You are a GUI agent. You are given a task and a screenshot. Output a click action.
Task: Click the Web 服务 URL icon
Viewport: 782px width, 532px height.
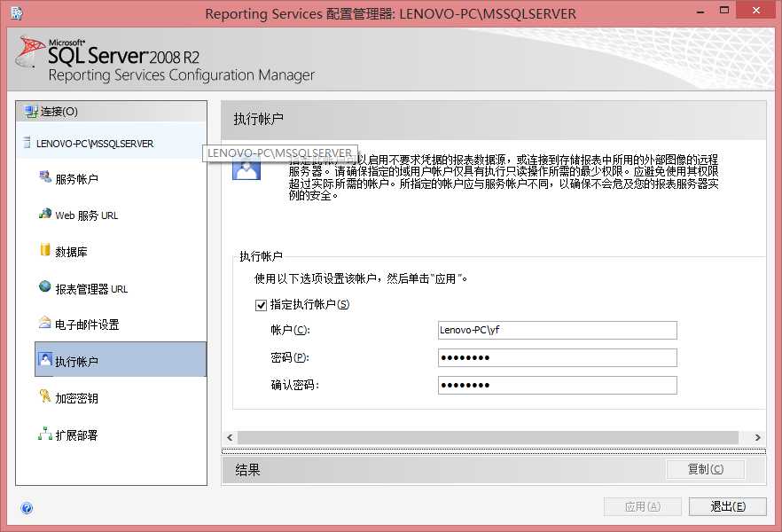click(45, 214)
